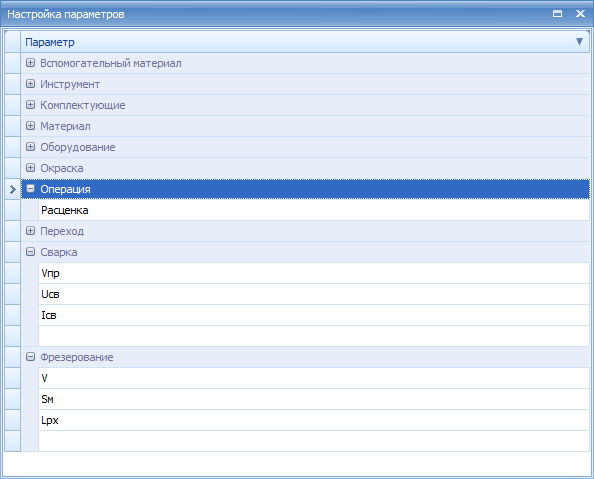Click the Материал group label
Viewport: 594px width, 479px height.
(65, 126)
